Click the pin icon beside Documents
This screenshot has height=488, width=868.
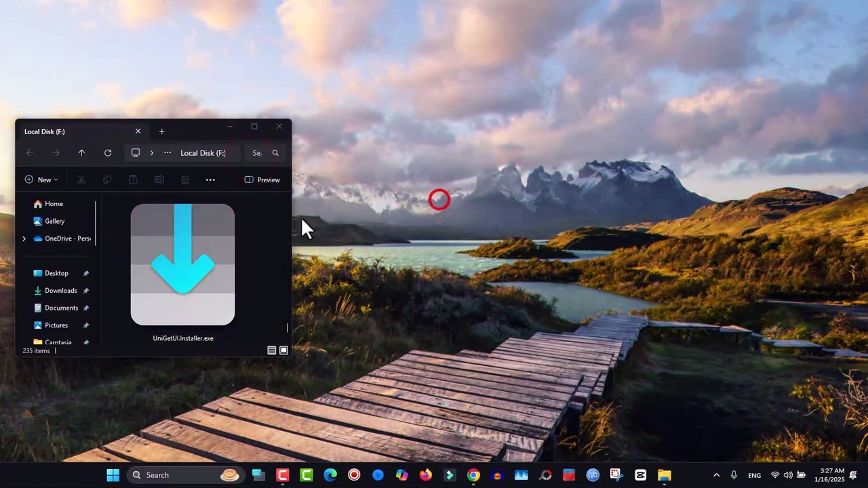(x=86, y=308)
